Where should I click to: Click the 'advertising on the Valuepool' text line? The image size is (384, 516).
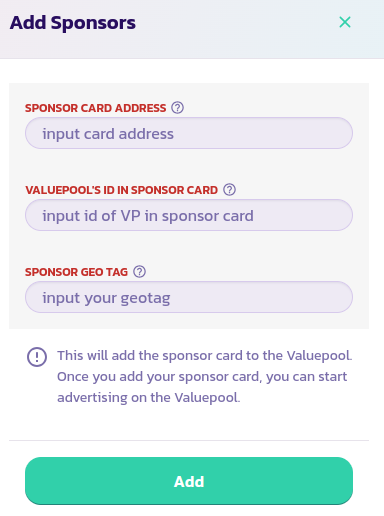[x=149, y=397]
